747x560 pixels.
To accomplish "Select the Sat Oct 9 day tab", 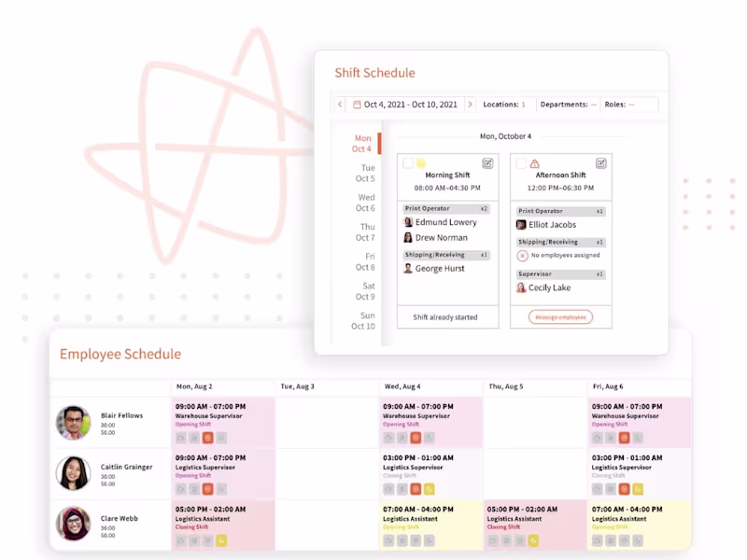I will (x=365, y=291).
